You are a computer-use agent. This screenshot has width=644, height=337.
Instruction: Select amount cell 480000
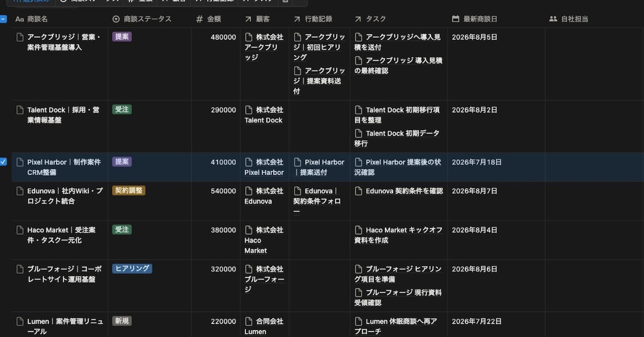pyautogui.click(x=216, y=64)
